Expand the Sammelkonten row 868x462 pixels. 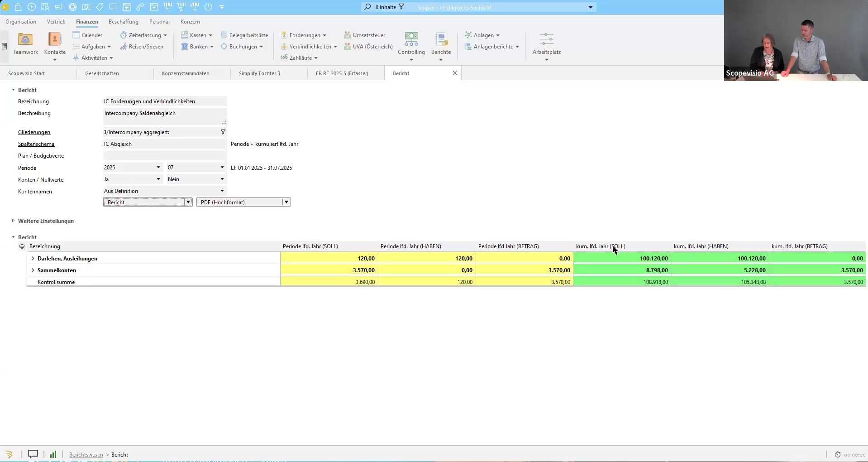point(33,270)
